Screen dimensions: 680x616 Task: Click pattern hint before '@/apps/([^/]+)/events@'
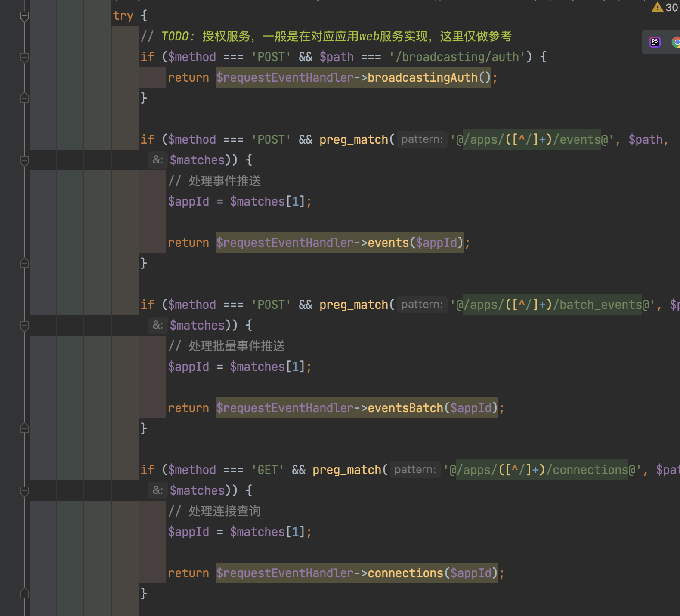422,139
